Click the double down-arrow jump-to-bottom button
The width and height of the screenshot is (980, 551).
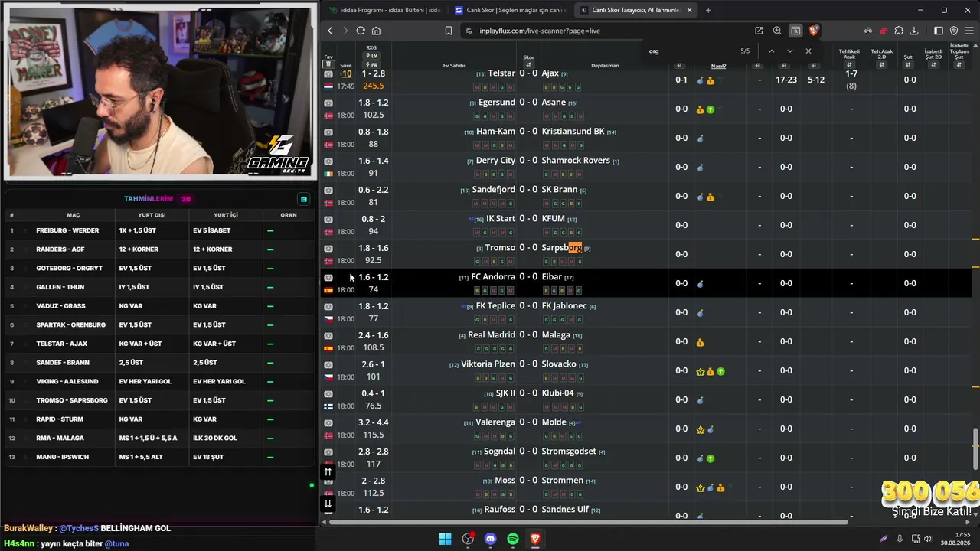coord(328,504)
